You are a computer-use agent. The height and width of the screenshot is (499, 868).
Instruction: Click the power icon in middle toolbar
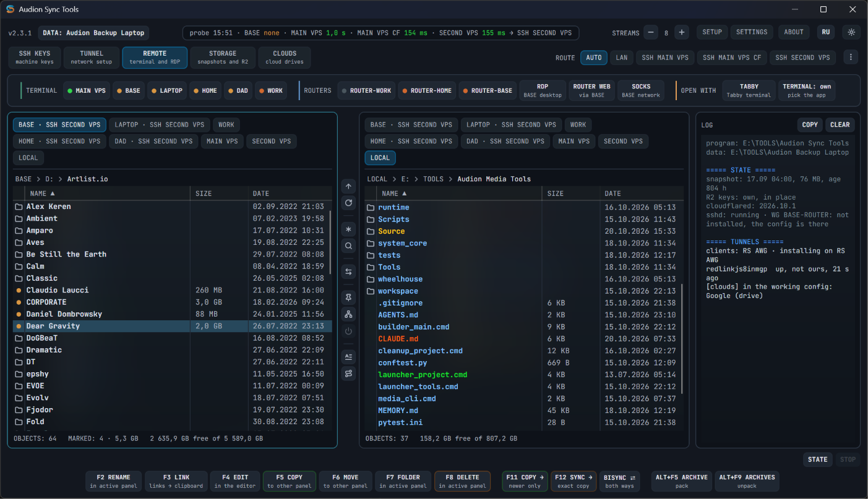coord(348,331)
